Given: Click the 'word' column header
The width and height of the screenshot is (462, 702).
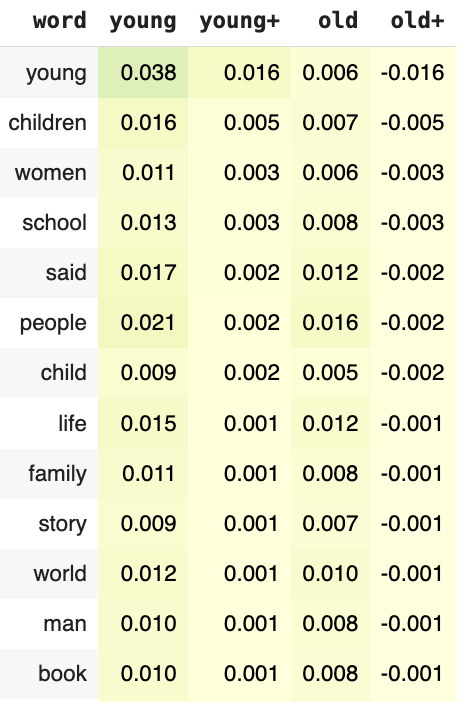Looking at the screenshot, I should click(x=60, y=21).
